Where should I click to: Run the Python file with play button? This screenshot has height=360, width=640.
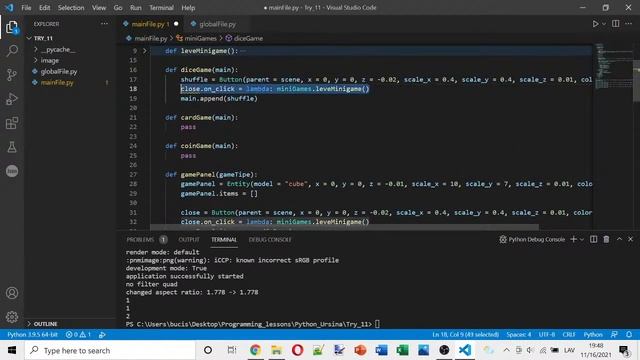[x=595, y=24]
